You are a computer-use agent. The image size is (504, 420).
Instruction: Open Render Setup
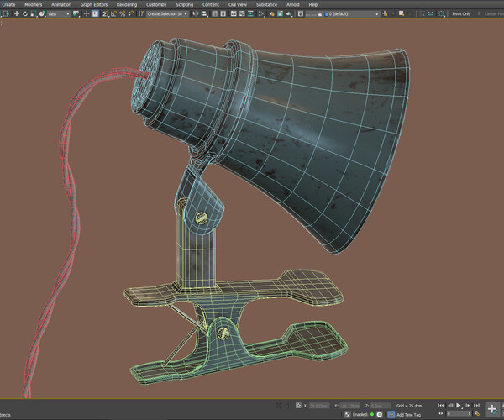[271, 13]
